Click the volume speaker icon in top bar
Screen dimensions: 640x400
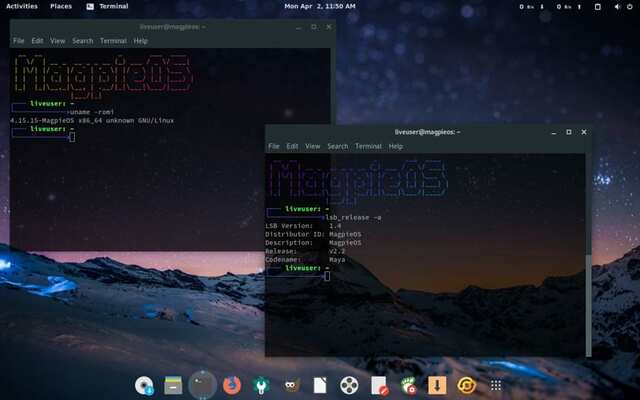617,7
